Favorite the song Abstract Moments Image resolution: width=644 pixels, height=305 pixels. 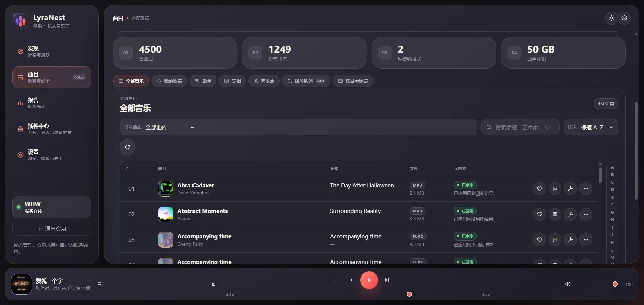tap(539, 214)
